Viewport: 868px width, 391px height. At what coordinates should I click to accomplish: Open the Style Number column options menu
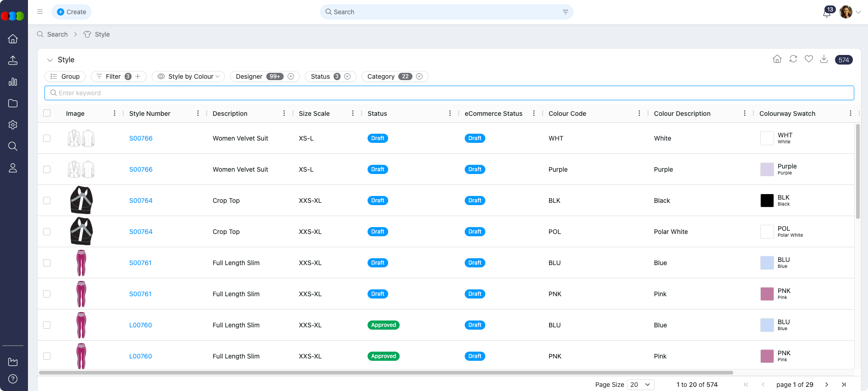click(x=198, y=113)
